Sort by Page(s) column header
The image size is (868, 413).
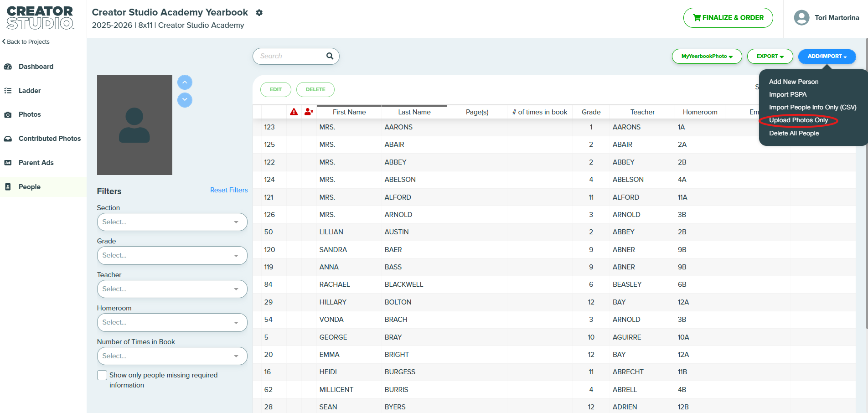coord(477,112)
